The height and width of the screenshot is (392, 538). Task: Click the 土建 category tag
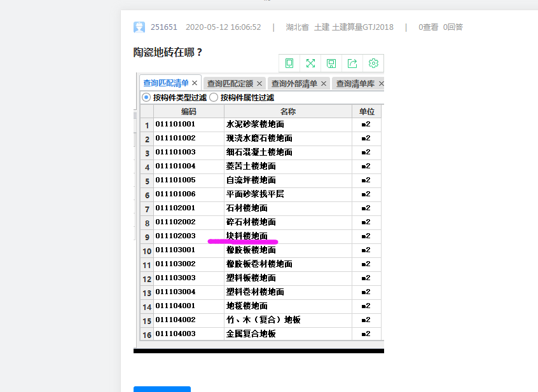pyautogui.click(x=322, y=27)
